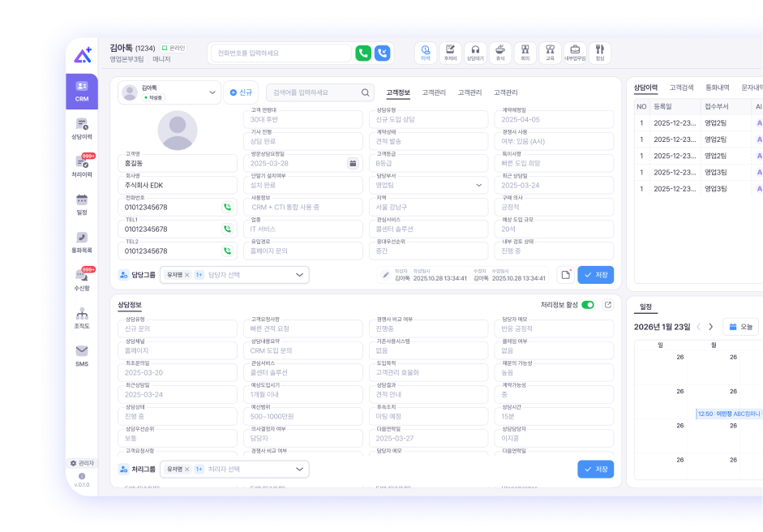
Task: Set status to 점심 lunch
Action: 600,53
